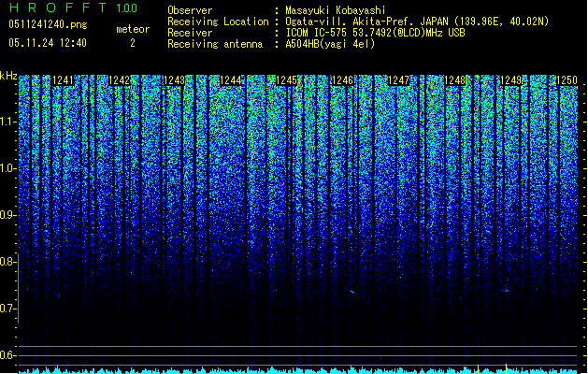The width and height of the screenshot is (588, 374).
Task: Click the meteor echo blip below 1249
Action: pyautogui.click(x=507, y=291)
